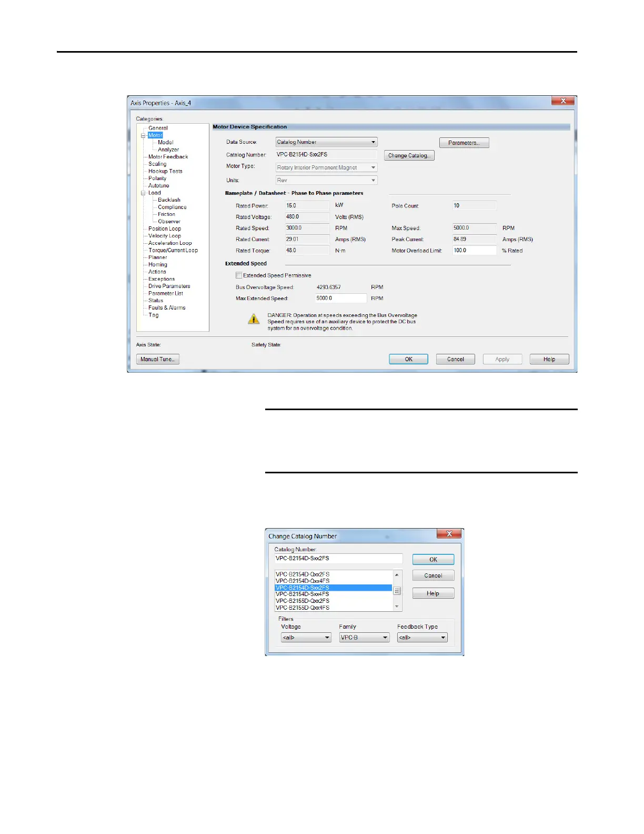The height and width of the screenshot is (834, 644).
Task: Select Analyzer under Motor
Action: [168, 150]
